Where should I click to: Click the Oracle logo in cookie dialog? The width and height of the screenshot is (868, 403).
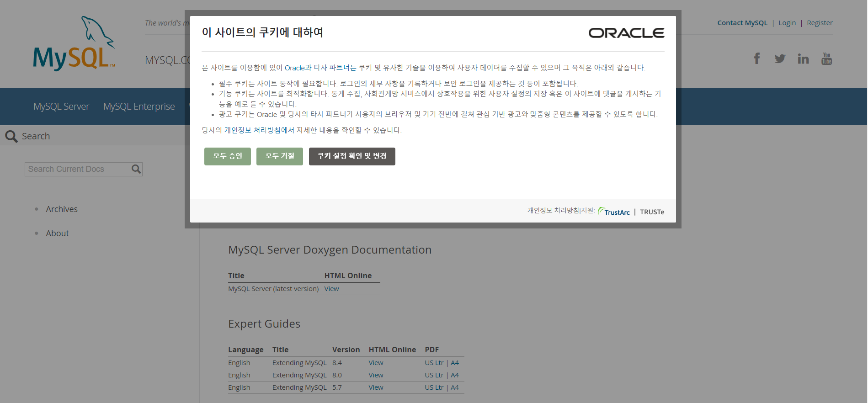pos(626,33)
